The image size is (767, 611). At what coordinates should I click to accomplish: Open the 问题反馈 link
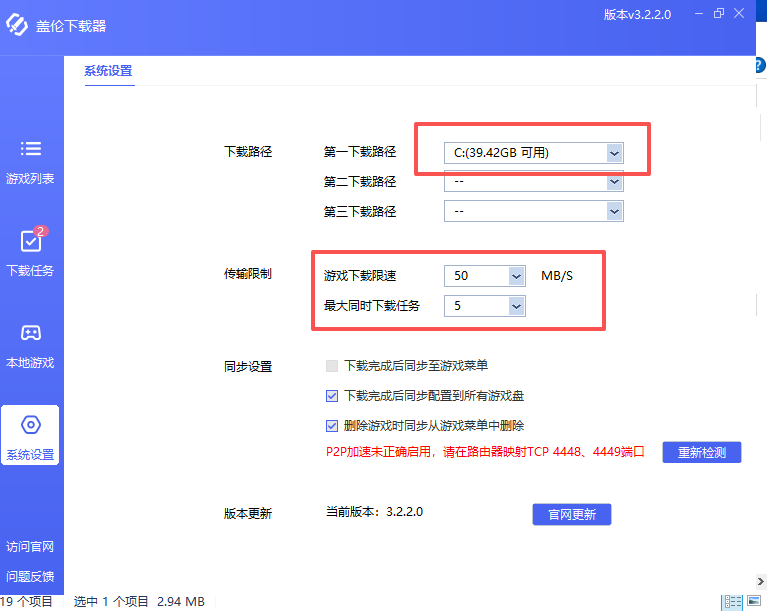pyautogui.click(x=30, y=577)
